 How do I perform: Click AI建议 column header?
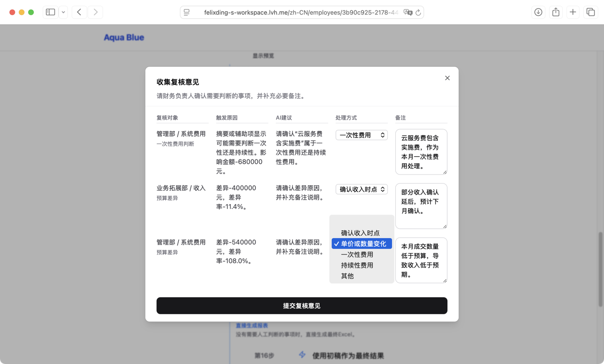[284, 117]
